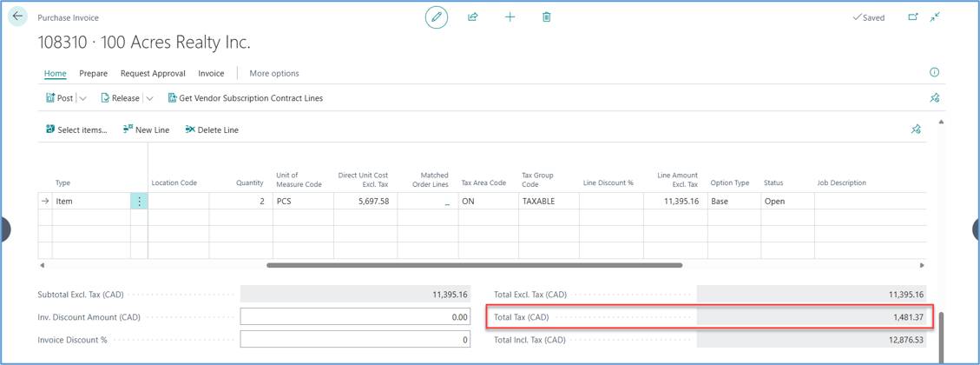Select the PCS unit cell
This screenshot has height=365, width=980.
click(x=303, y=202)
